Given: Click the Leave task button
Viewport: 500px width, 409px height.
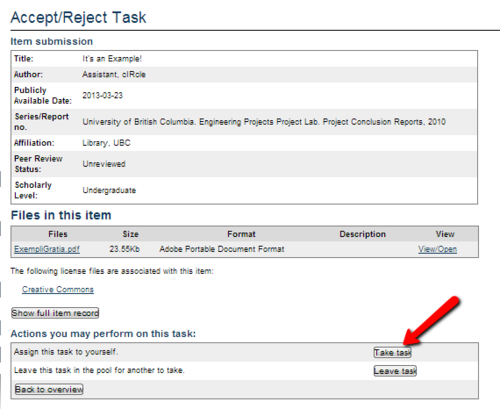Looking at the screenshot, I should click(x=395, y=371).
